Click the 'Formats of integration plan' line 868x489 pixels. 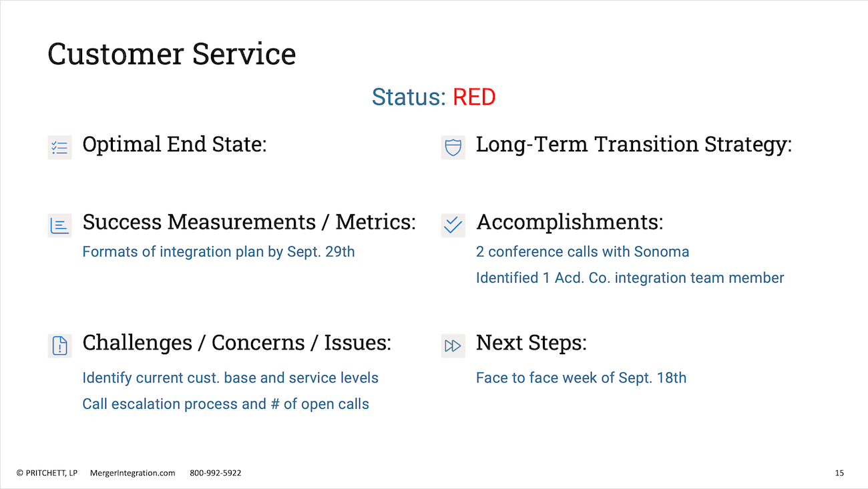coord(218,252)
